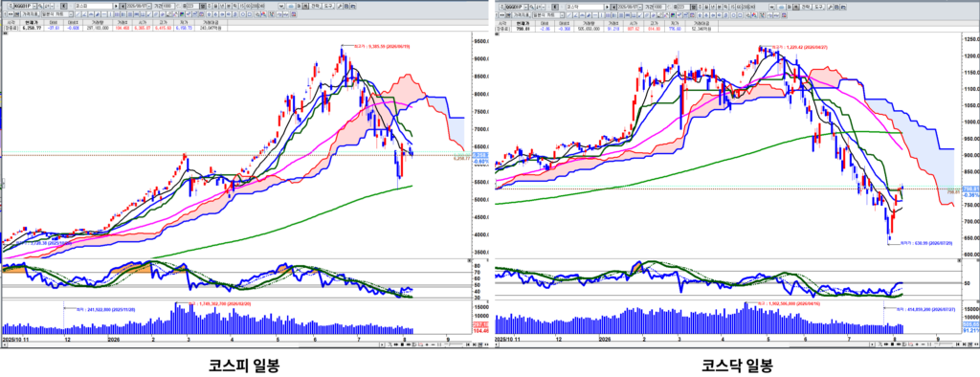Select 240 period button in KOSDAQ window
Screen dimensions: 980x377
tap(752, 6)
